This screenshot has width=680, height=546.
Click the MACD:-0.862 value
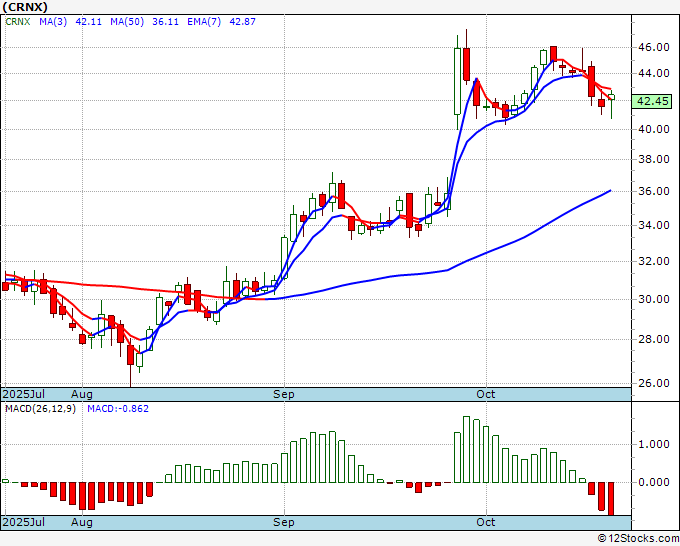[x=118, y=409]
